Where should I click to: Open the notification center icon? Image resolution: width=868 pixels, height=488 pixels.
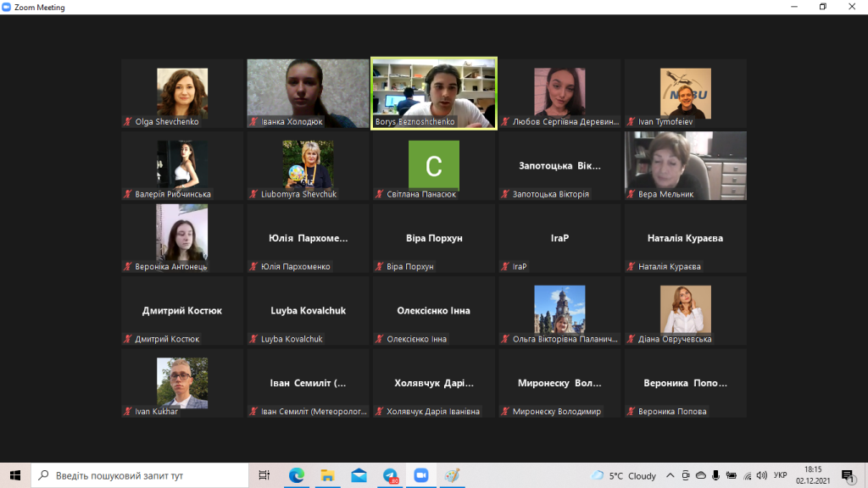click(847, 475)
